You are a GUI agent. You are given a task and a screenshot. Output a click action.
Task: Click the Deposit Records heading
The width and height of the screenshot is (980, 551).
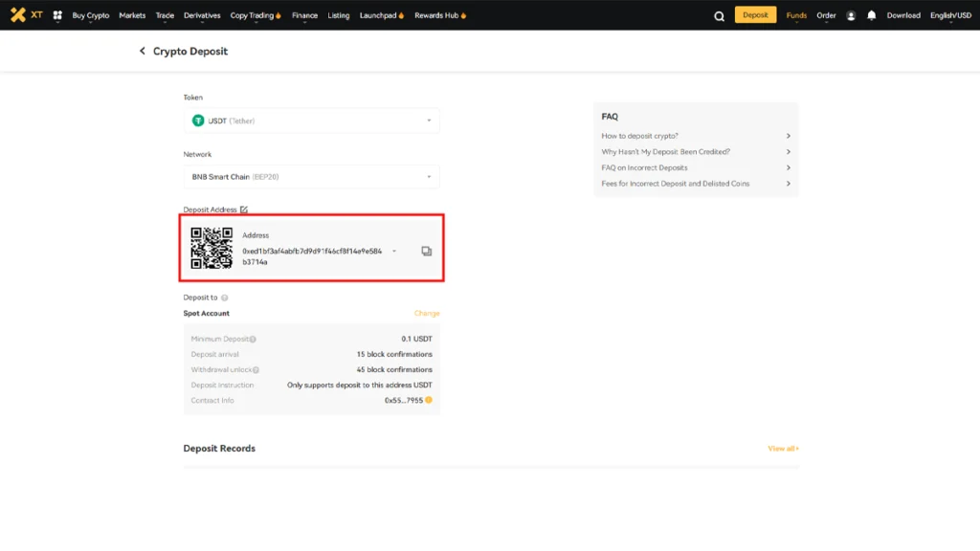pos(219,449)
